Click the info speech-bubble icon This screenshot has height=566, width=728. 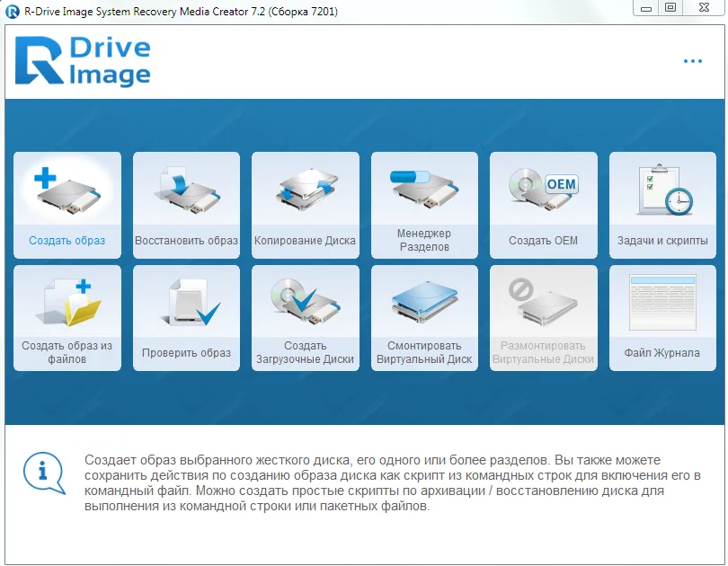[x=44, y=473]
